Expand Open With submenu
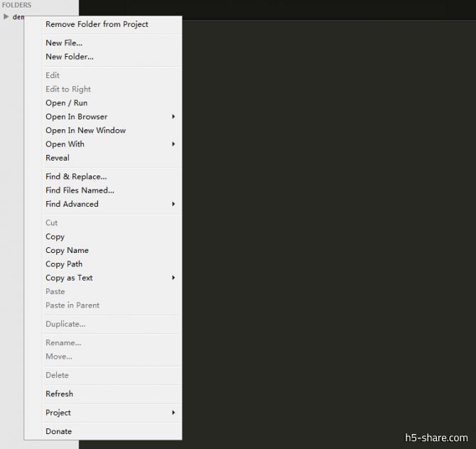476x449 pixels. 103,144
